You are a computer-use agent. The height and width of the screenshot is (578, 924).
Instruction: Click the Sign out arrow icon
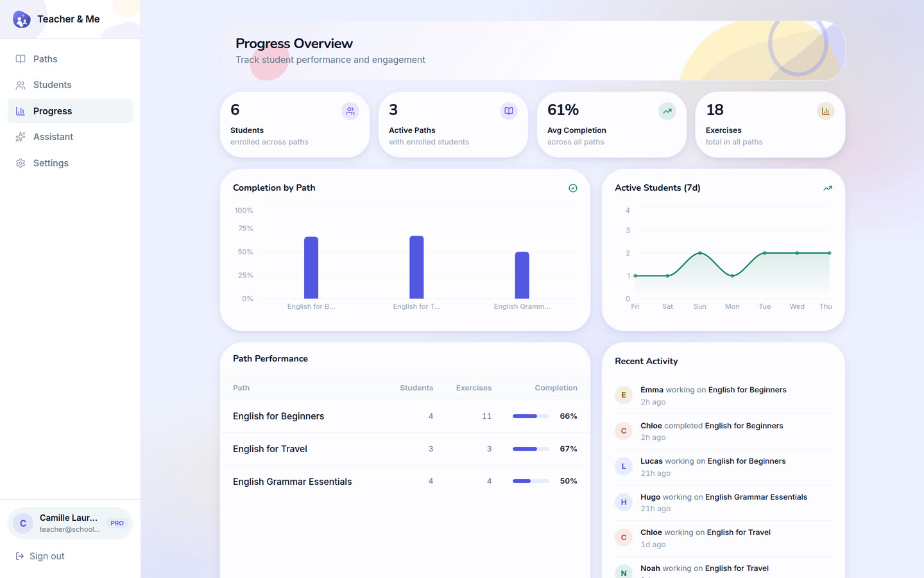[20, 556]
